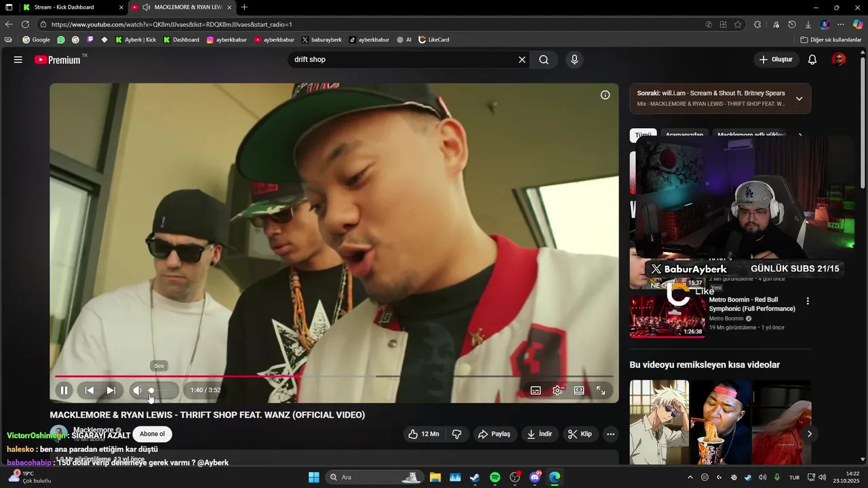This screenshot has height=488, width=868.
Task: Seek on the red video progress bar
Action: (334, 376)
